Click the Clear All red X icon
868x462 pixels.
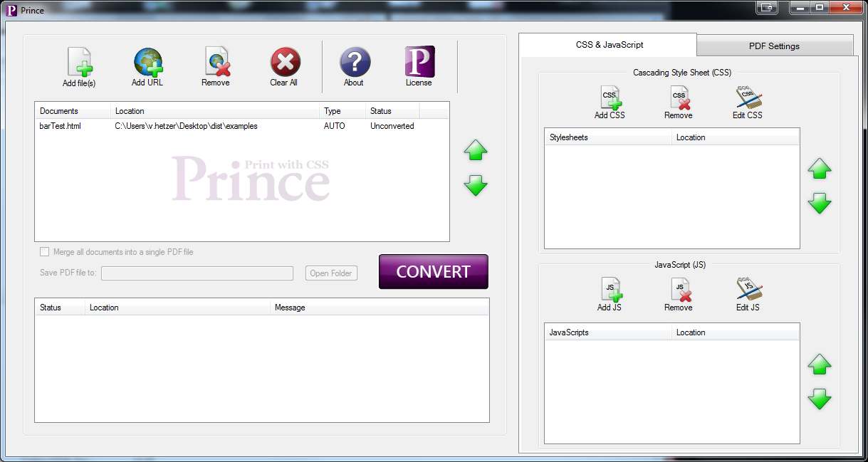point(284,63)
